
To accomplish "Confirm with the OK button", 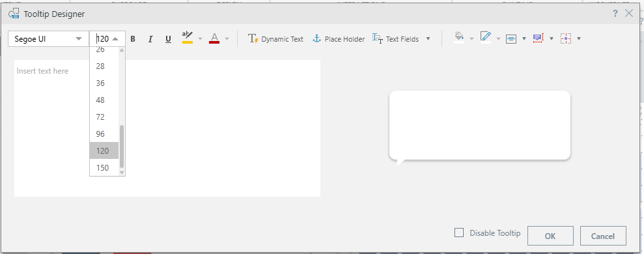I will (550, 236).
